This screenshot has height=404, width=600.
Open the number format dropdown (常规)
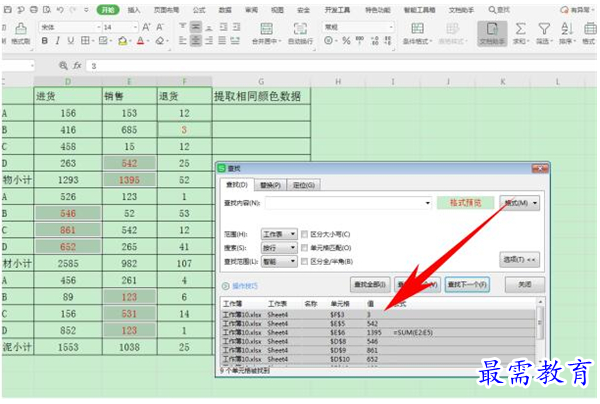(x=391, y=27)
